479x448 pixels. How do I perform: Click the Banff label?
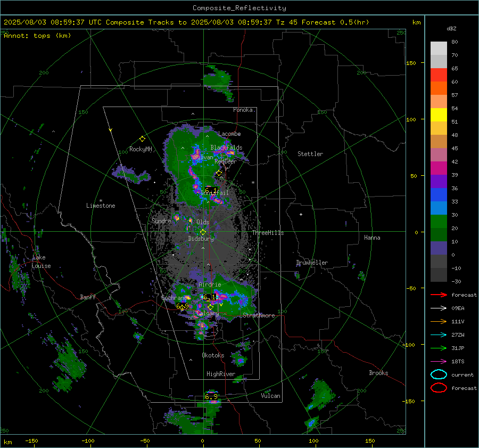88,297
